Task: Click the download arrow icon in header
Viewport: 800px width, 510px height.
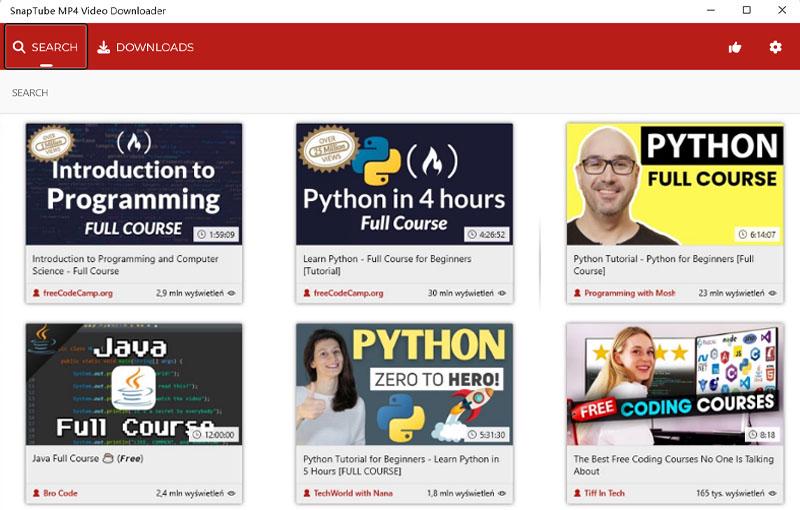Action: pyautogui.click(x=104, y=47)
